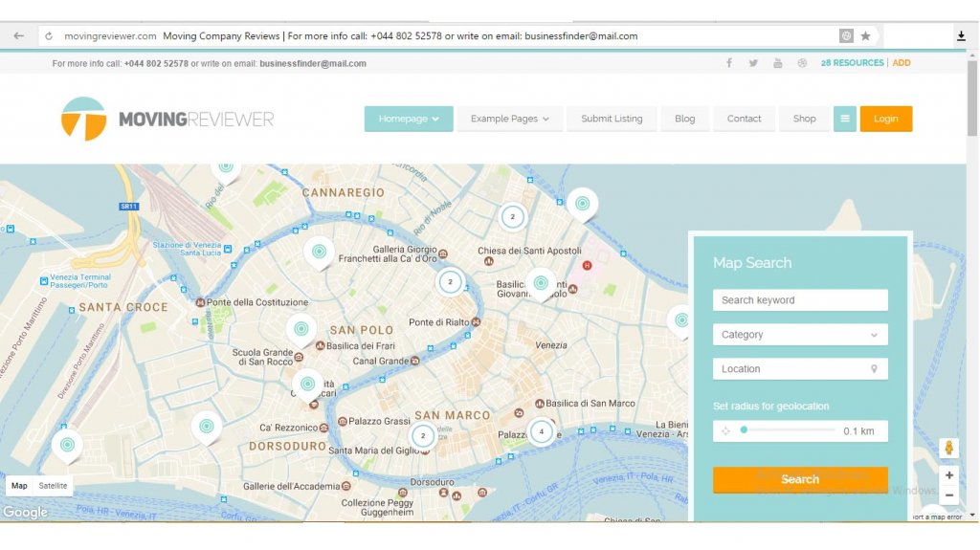This screenshot has height=550, width=980.
Task: Expand the Homepage menu dropdown
Action: pos(409,119)
